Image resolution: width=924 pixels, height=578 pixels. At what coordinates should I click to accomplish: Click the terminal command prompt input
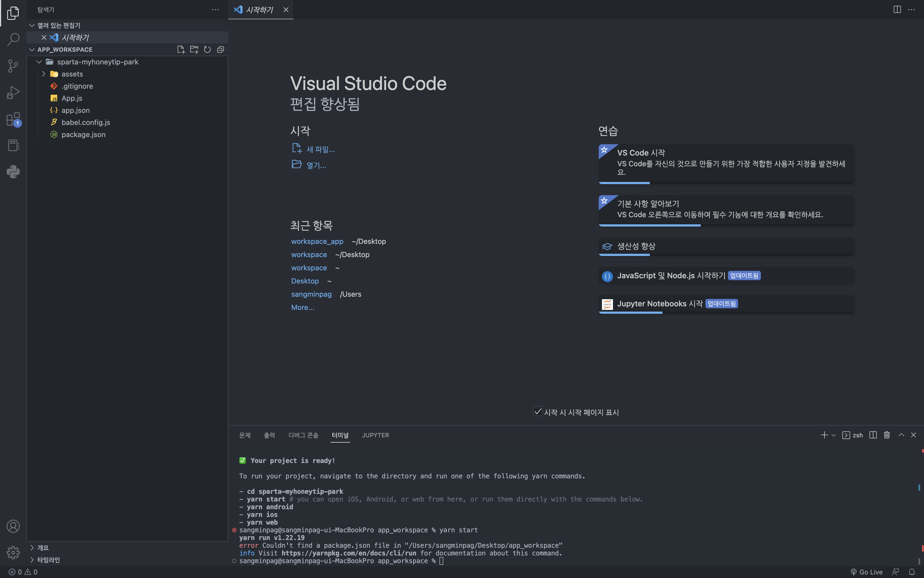point(441,561)
